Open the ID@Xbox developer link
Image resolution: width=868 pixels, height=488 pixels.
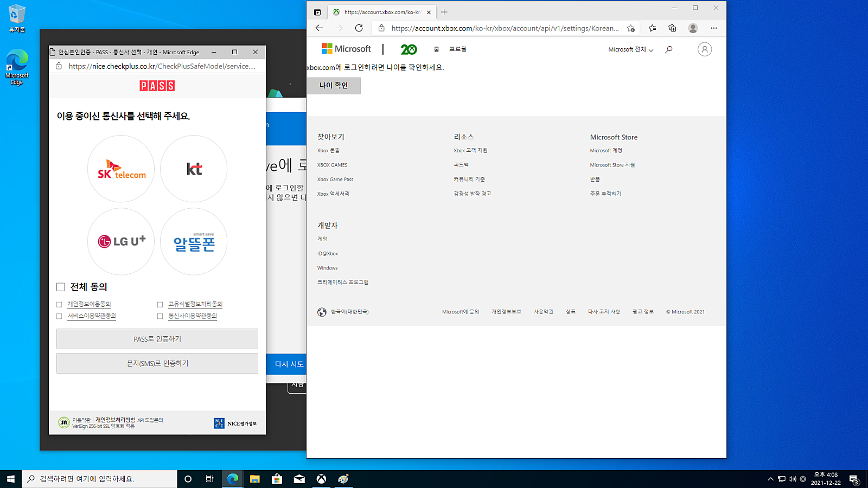click(328, 254)
